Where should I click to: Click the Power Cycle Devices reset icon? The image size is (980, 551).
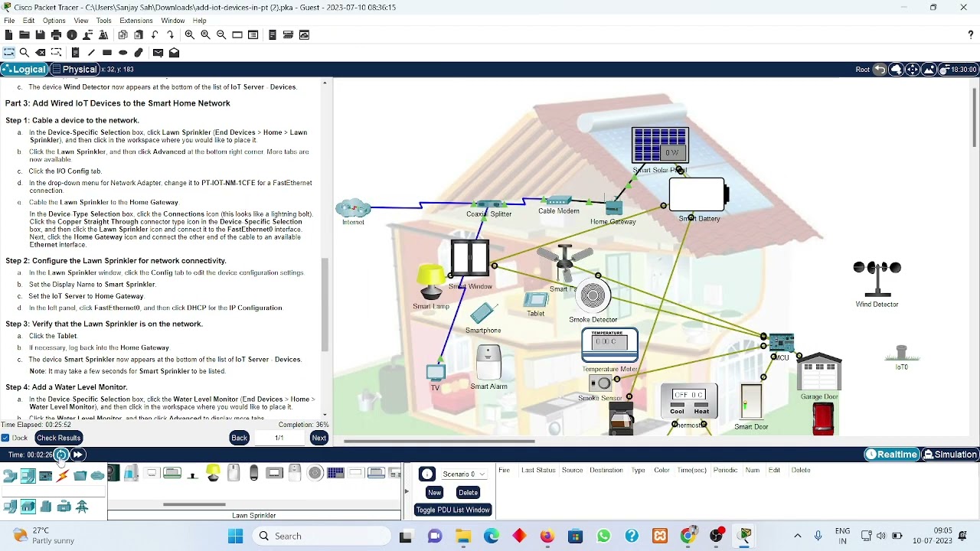point(61,455)
